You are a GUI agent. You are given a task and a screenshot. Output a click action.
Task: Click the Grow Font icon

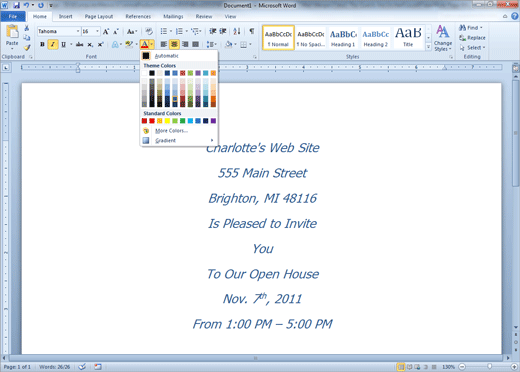coord(106,32)
